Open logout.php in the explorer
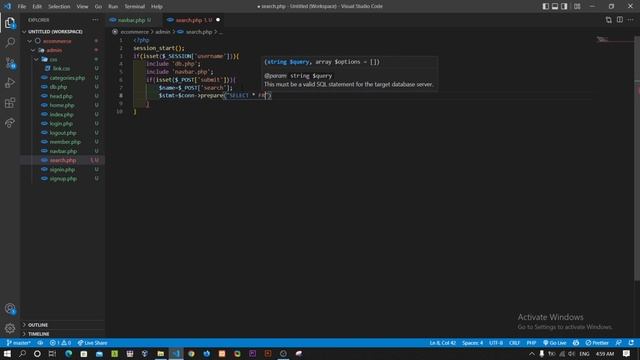The width and height of the screenshot is (640, 360). (63, 133)
